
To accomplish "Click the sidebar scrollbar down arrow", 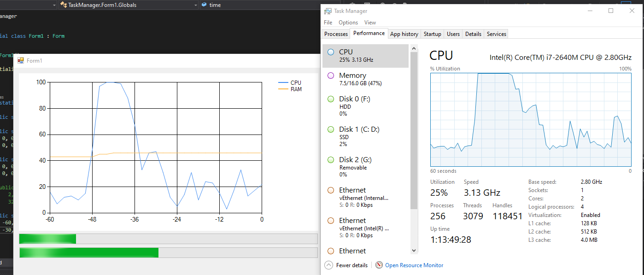I will (x=414, y=250).
